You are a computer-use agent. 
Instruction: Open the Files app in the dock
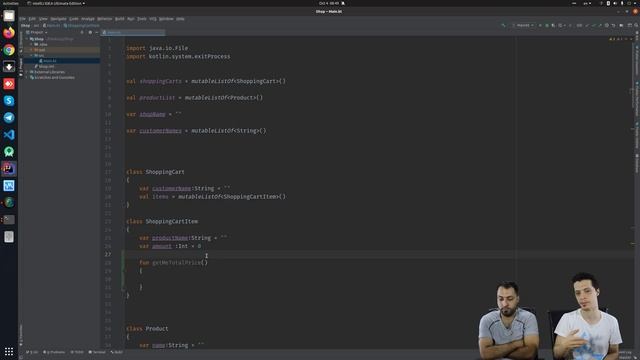pos(9,16)
